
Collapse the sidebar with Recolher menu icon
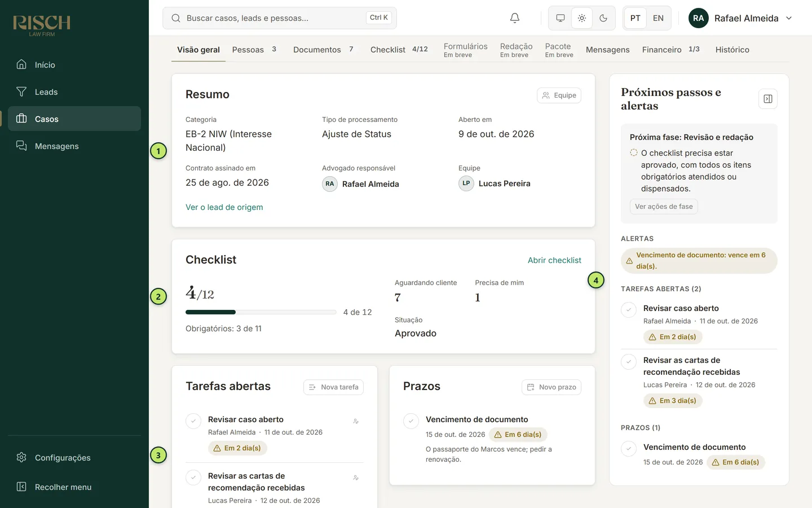(21, 487)
